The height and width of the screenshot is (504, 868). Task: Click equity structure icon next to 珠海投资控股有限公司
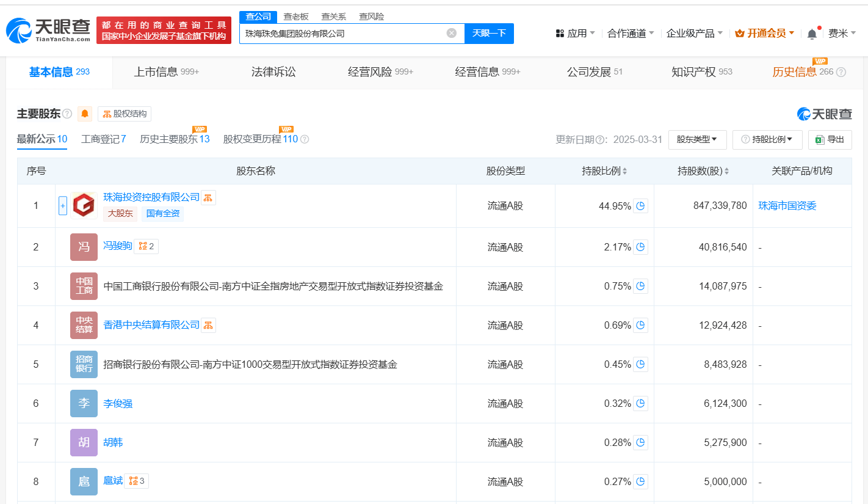coord(208,197)
